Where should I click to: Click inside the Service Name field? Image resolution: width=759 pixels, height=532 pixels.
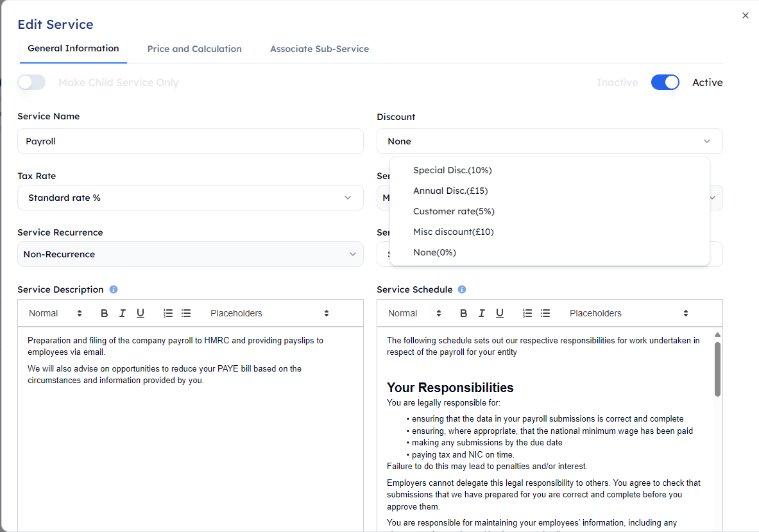pyautogui.click(x=190, y=141)
